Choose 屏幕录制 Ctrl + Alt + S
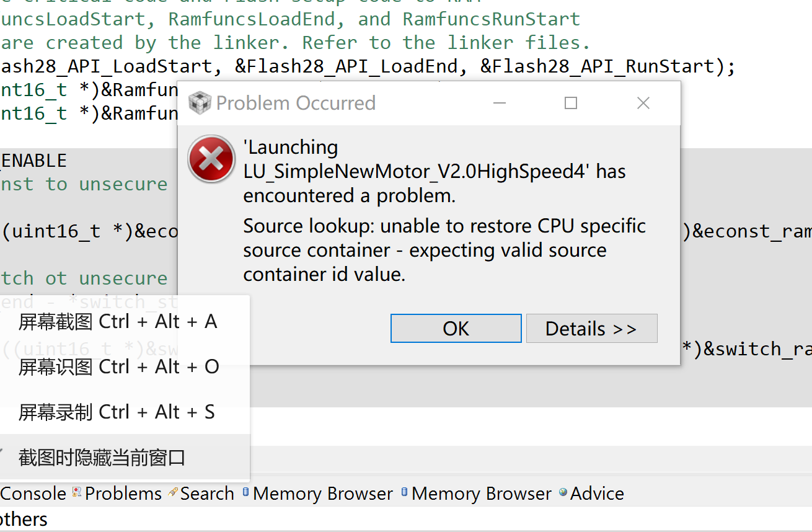Screen dimensions: 812x532 click(118, 412)
